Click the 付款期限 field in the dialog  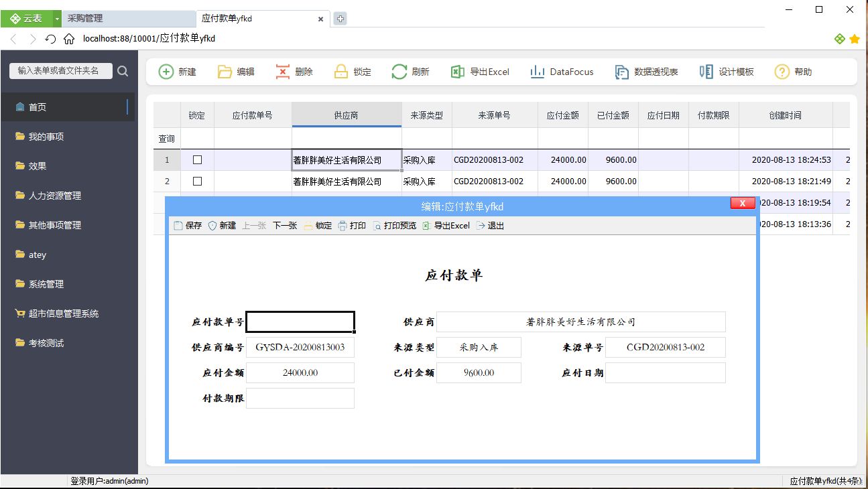click(300, 398)
